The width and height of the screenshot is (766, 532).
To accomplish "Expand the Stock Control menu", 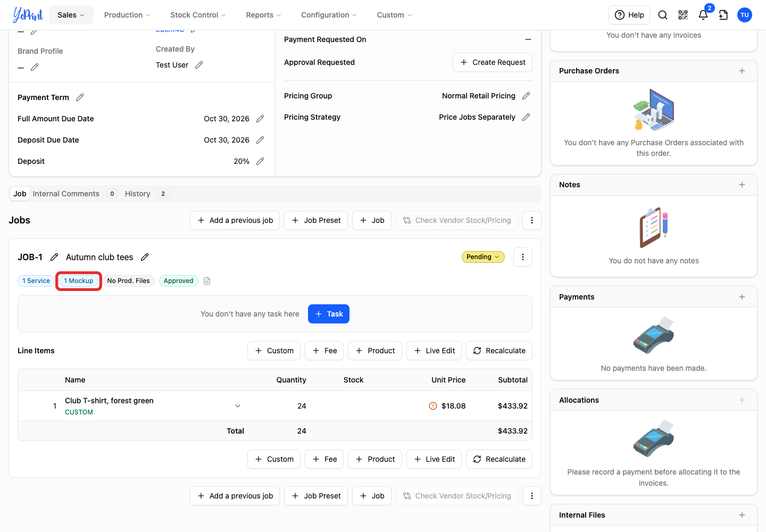I will pos(198,15).
